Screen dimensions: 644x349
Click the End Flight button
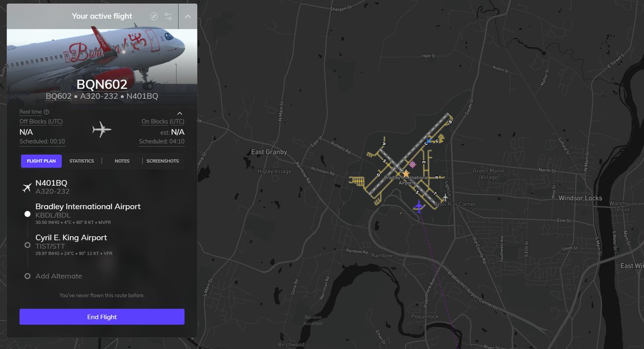(x=102, y=317)
